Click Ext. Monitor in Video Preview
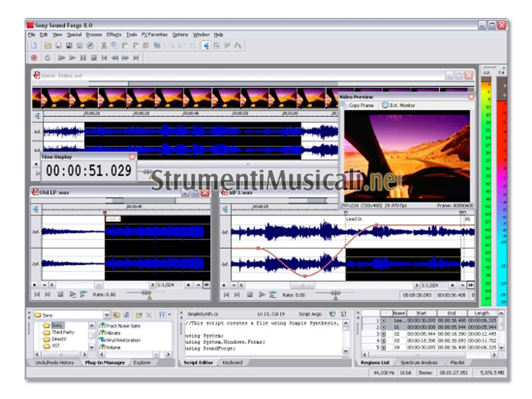The image size is (532, 399). coord(401,105)
